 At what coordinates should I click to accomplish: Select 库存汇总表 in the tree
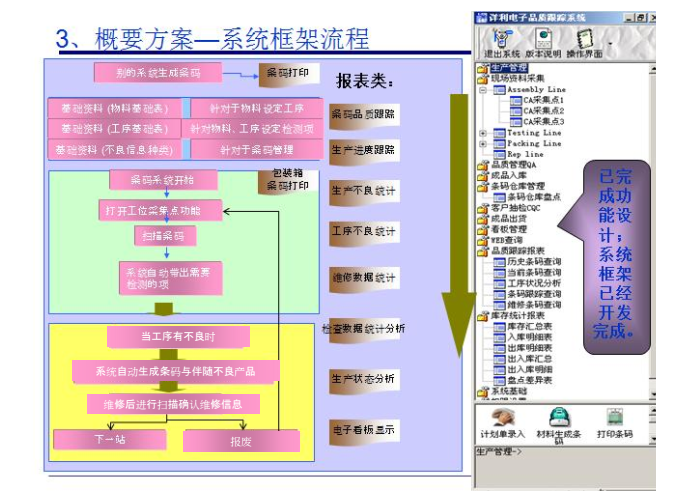(530, 327)
